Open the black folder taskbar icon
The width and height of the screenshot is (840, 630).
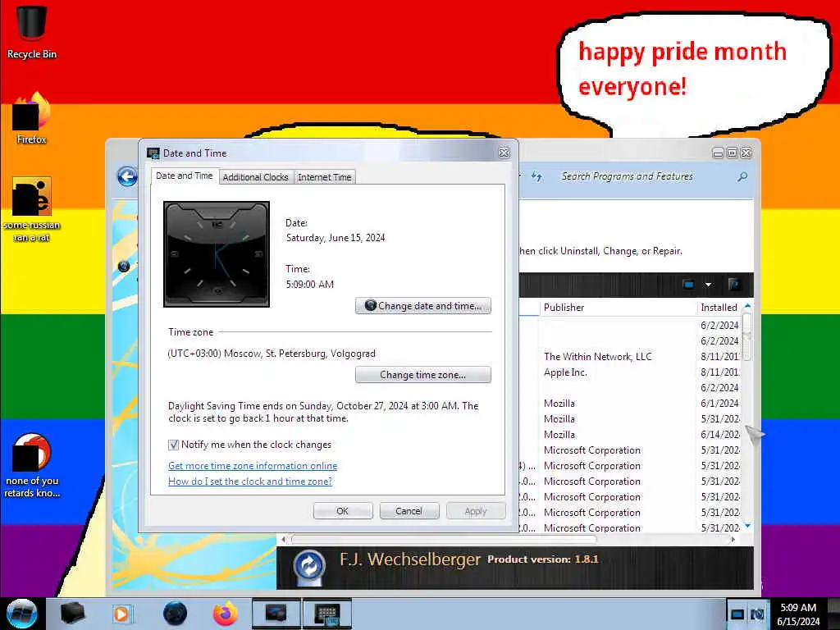(72, 614)
